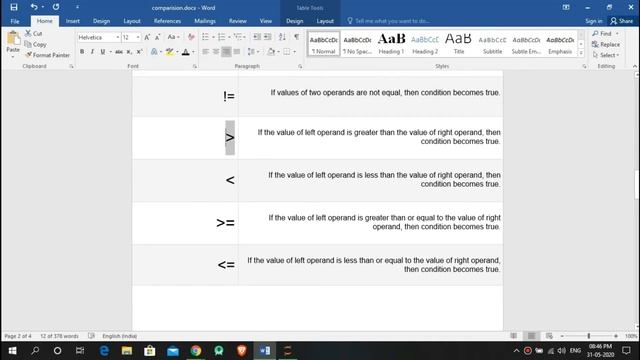Expand the Styles gallery
Viewport: 640px width, 360px height.
tap(581, 53)
